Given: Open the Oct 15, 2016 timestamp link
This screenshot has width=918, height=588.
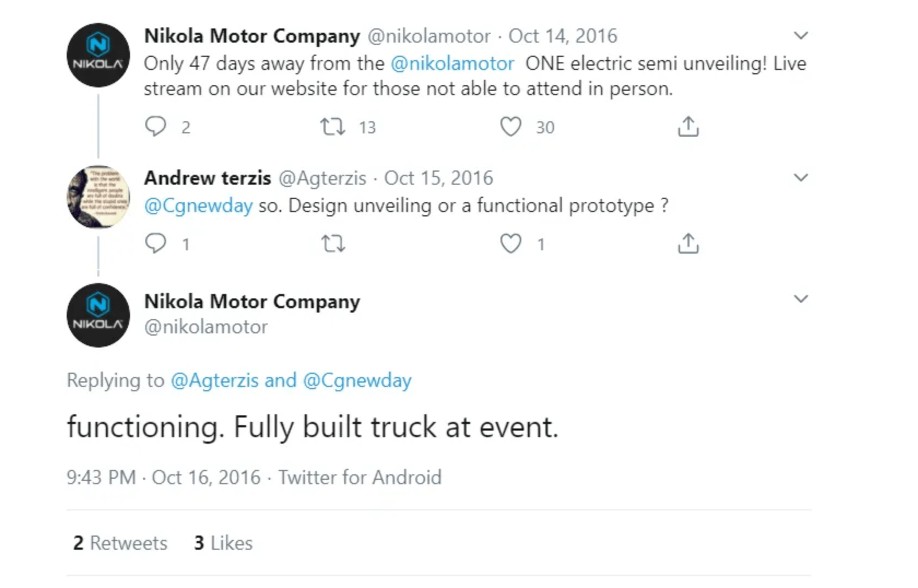Looking at the screenshot, I should [x=439, y=178].
